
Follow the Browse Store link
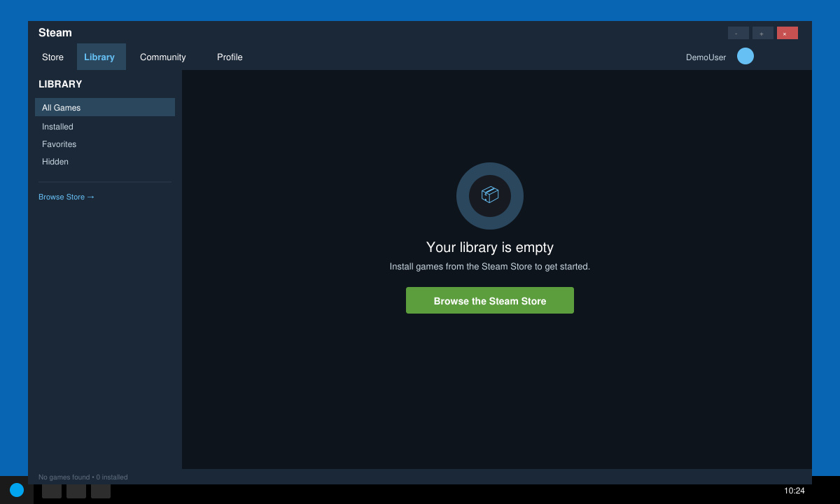click(66, 197)
